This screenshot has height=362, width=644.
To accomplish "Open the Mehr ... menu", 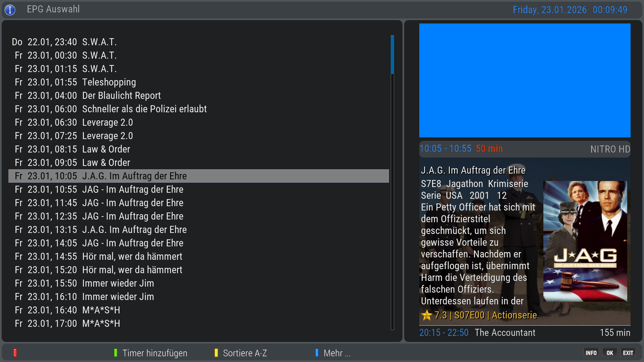I will pyautogui.click(x=337, y=353).
